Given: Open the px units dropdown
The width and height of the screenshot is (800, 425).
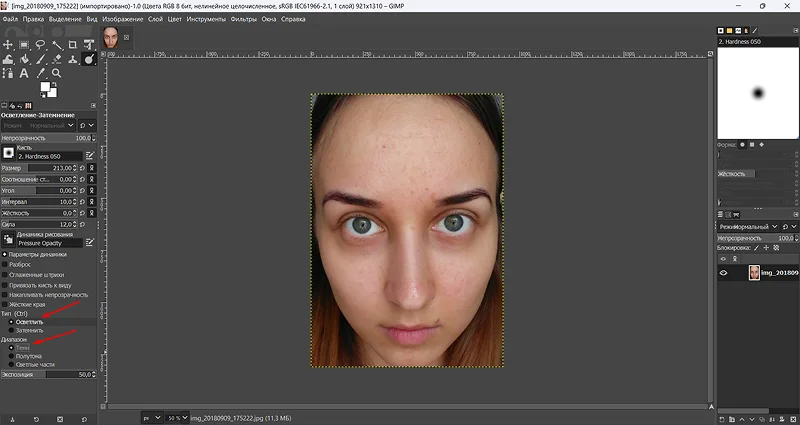Looking at the screenshot, I should 152,418.
